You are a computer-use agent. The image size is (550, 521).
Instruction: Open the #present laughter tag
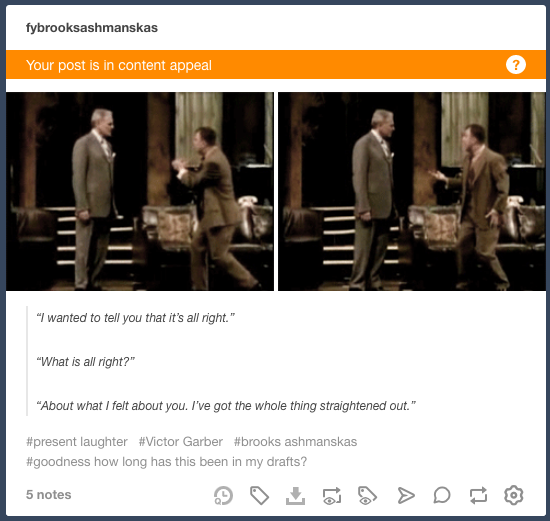(x=77, y=442)
